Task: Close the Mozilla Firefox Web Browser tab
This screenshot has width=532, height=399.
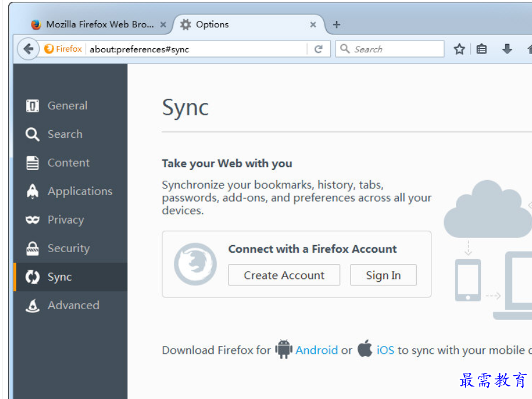Action: tap(163, 24)
